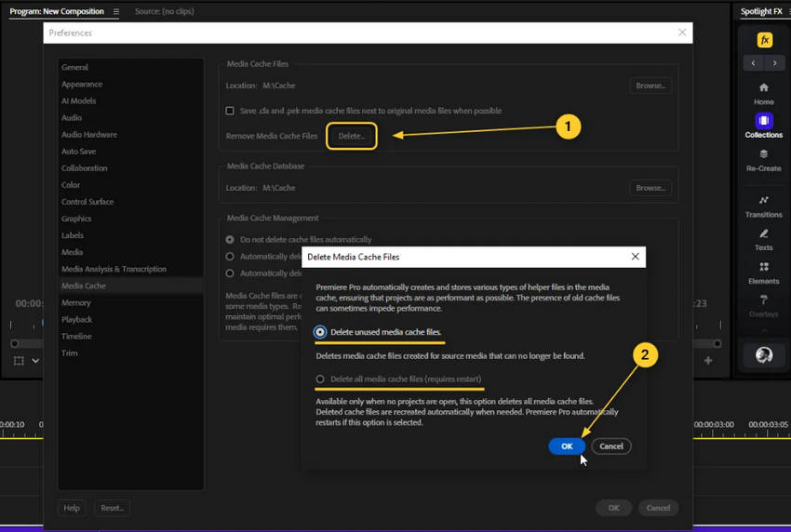Click Cancel button at Preferences bottom
This screenshot has height=532, width=791.
click(658, 508)
